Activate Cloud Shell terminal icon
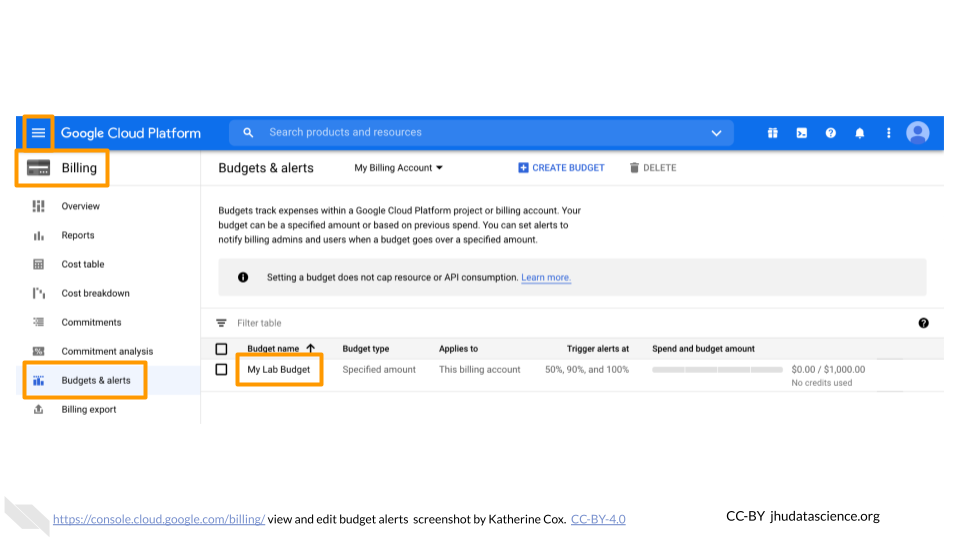Screen dimensions: 960x540 coord(801,133)
